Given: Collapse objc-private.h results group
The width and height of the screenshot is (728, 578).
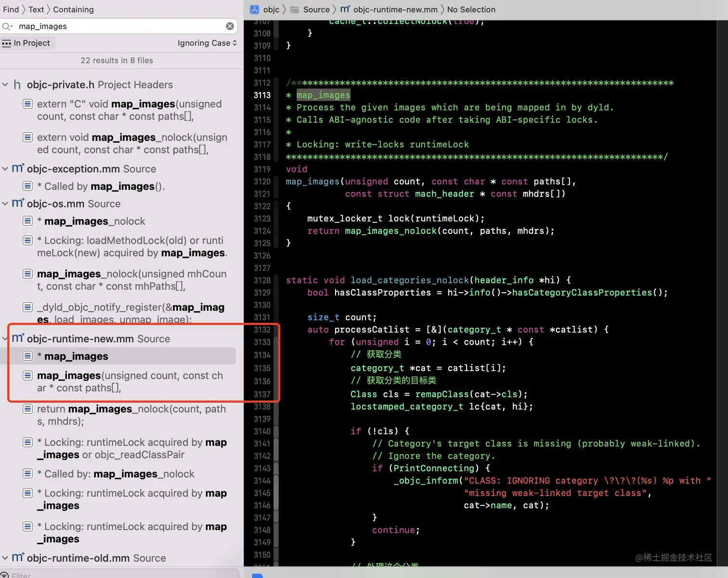Looking at the screenshot, I should pyautogui.click(x=5, y=85).
